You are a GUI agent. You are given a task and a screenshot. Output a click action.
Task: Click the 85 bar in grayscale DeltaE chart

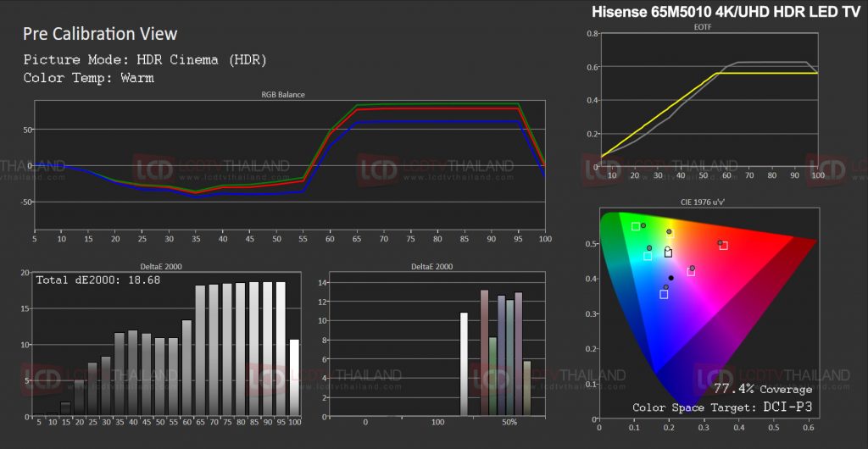pos(254,349)
